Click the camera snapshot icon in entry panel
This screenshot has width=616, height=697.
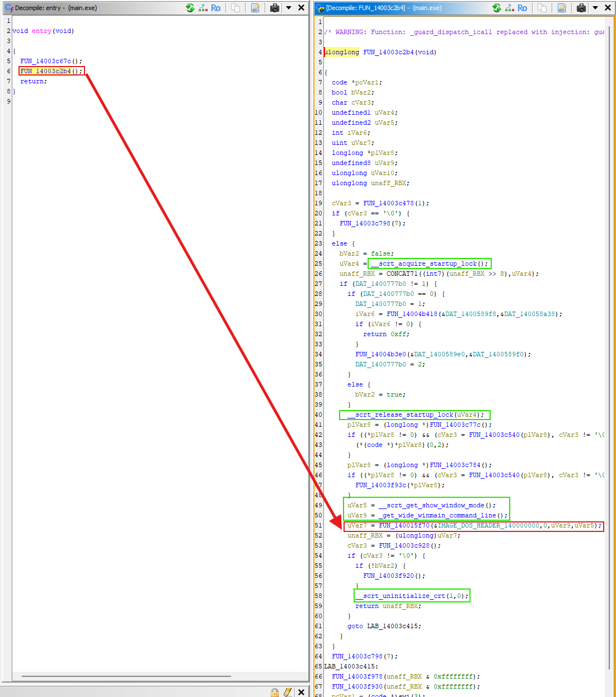tap(274, 8)
